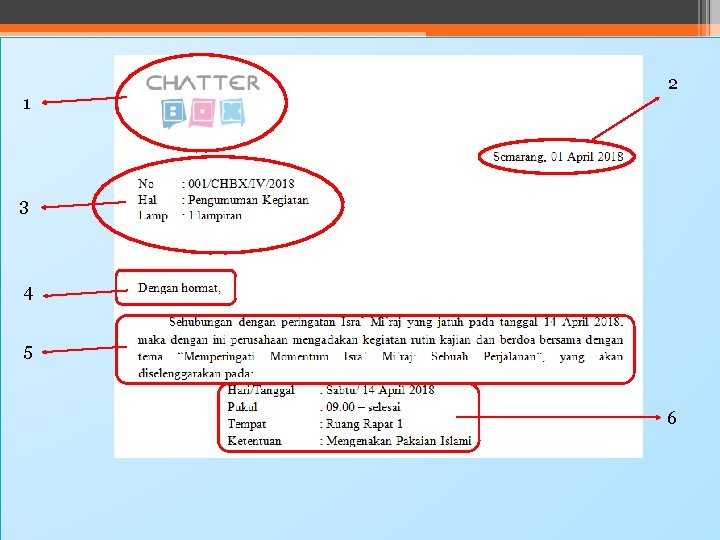Click the 'Pukul' label
This screenshot has height=540, width=720.
[x=242, y=407]
